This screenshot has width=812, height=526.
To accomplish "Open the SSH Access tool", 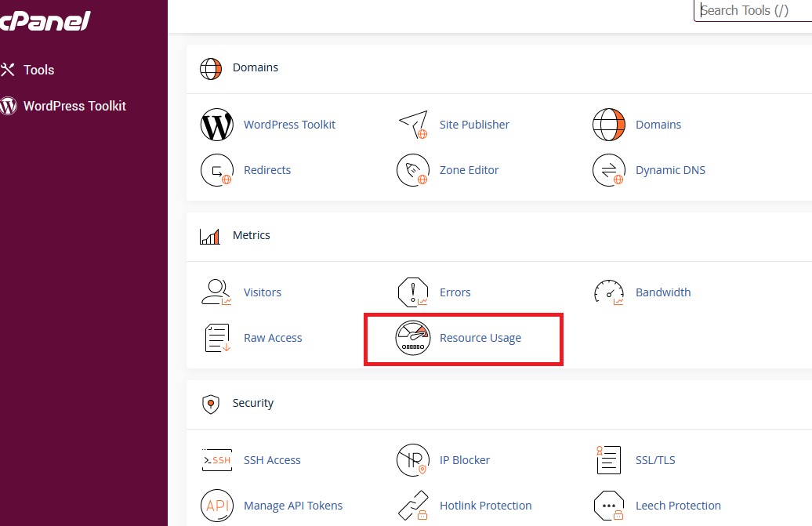I will [217, 460].
